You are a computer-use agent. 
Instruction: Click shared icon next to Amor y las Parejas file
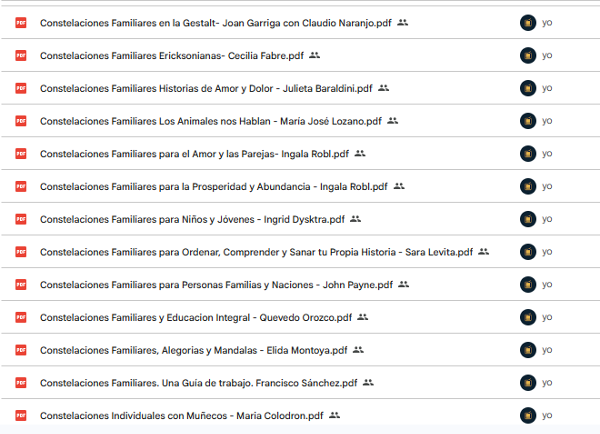tap(360, 153)
